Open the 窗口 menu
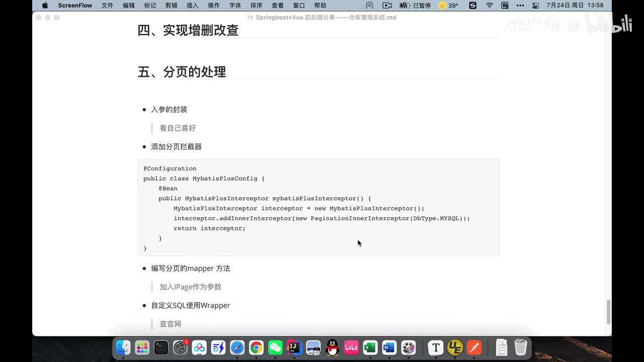644x362 pixels. 299,6
